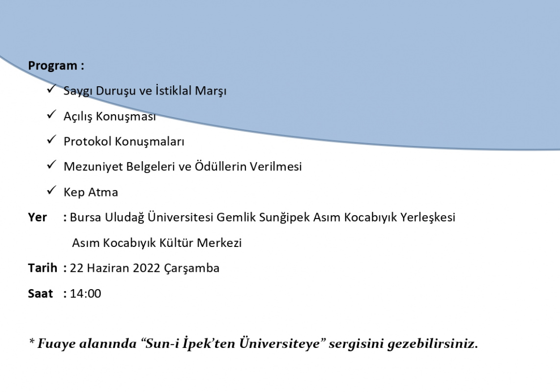Click checkmark beside 'Protokol Konuşmaları'
560x392 pixels.
coord(52,140)
